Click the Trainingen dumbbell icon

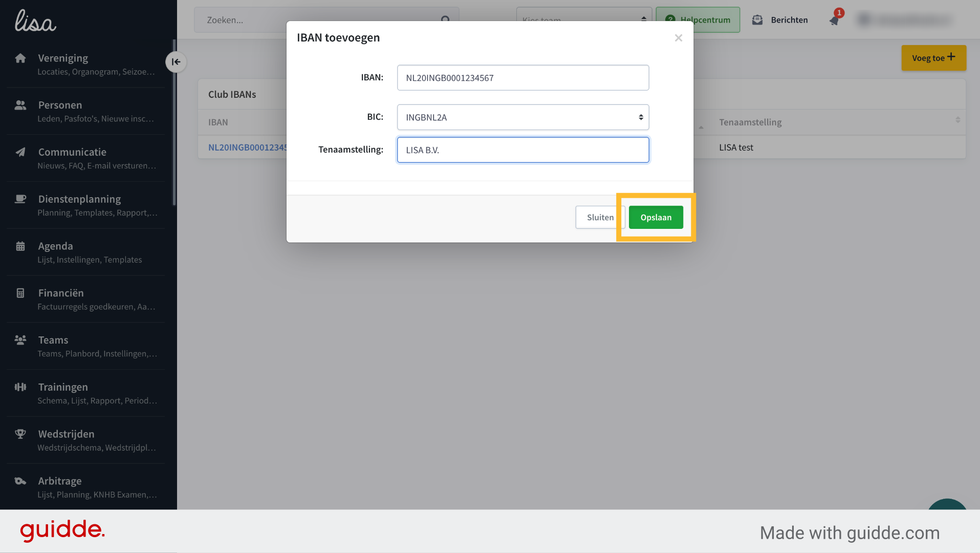(20, 387)
